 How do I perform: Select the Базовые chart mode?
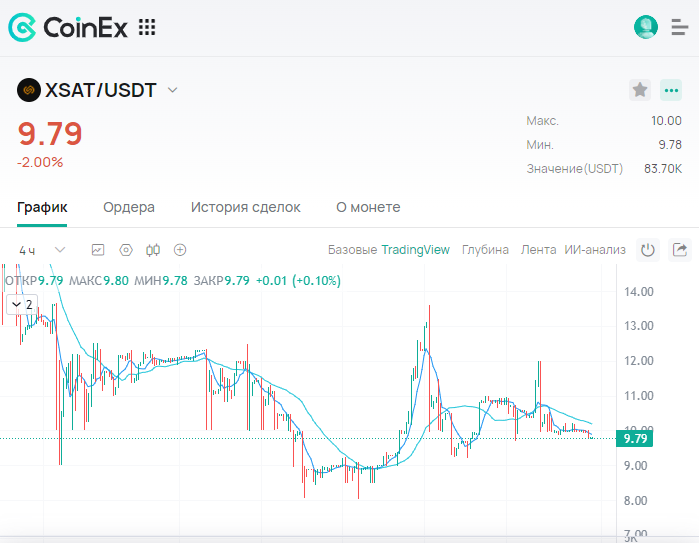[x=352, y=250]
